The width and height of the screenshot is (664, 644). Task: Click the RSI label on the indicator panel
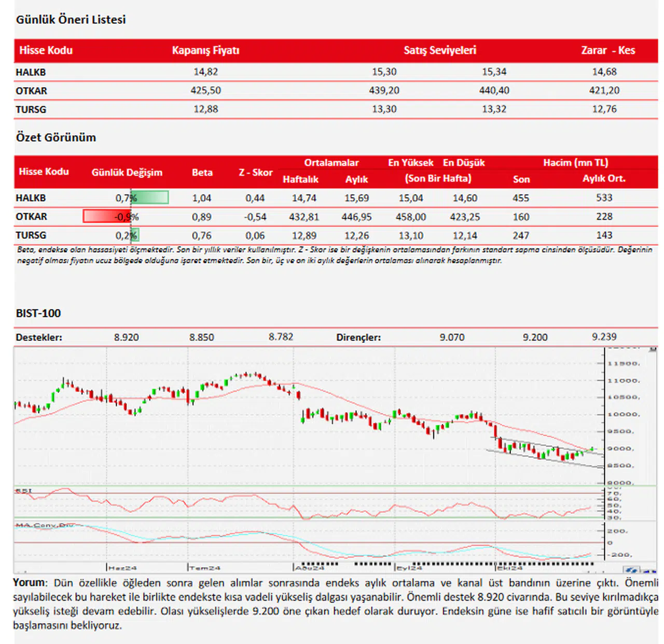point(23,491)
